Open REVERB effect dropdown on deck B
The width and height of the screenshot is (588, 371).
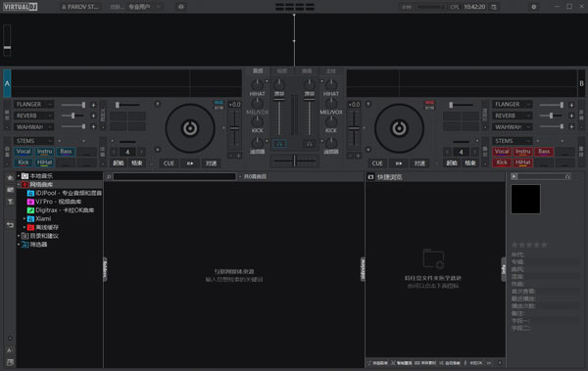(x=513, y=116)
